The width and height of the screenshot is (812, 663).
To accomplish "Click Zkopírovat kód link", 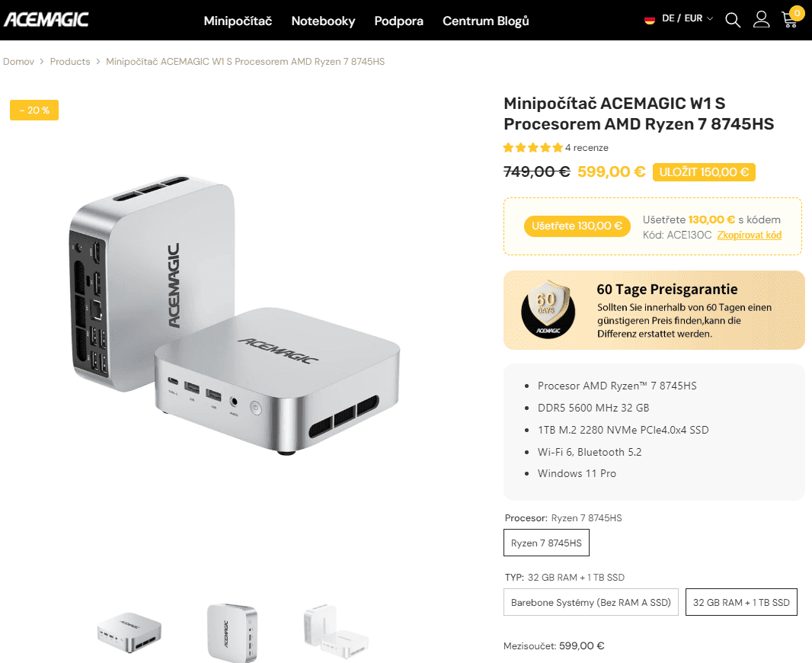I will coord(749,235).
